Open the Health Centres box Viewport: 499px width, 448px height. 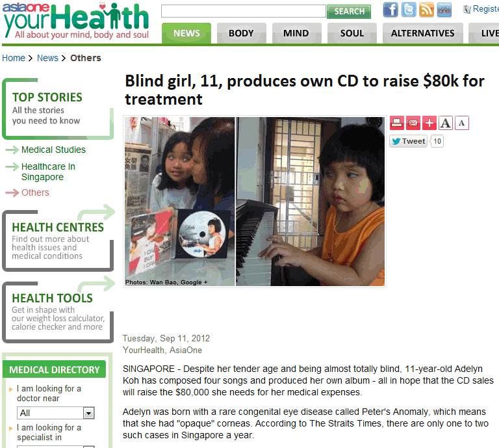point(58,241)
